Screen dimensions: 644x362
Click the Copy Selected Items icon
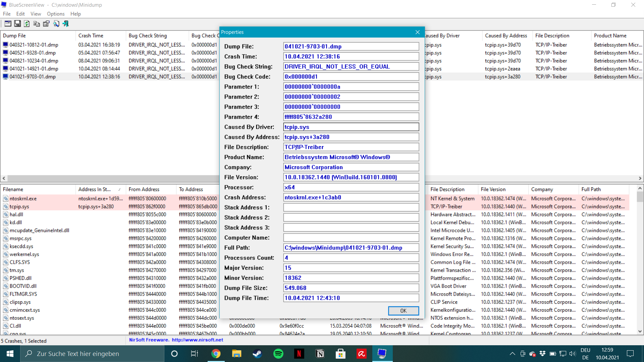coord(37,23)
